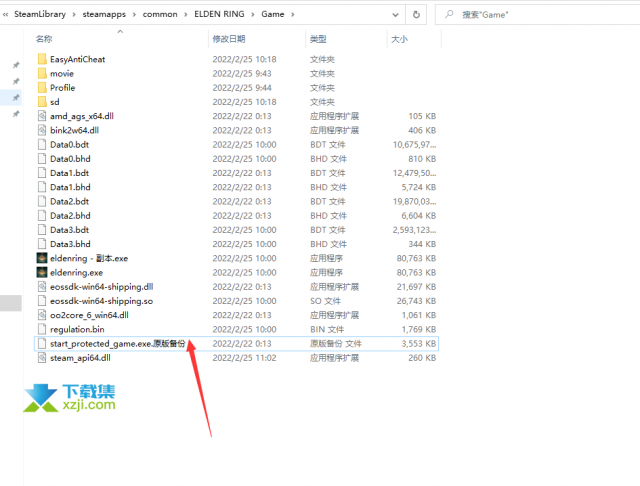Image resolution: width=640 pixels, height=486 pixels.
Task: Click the SO 文件 type cell
Action: coord(325,301)
